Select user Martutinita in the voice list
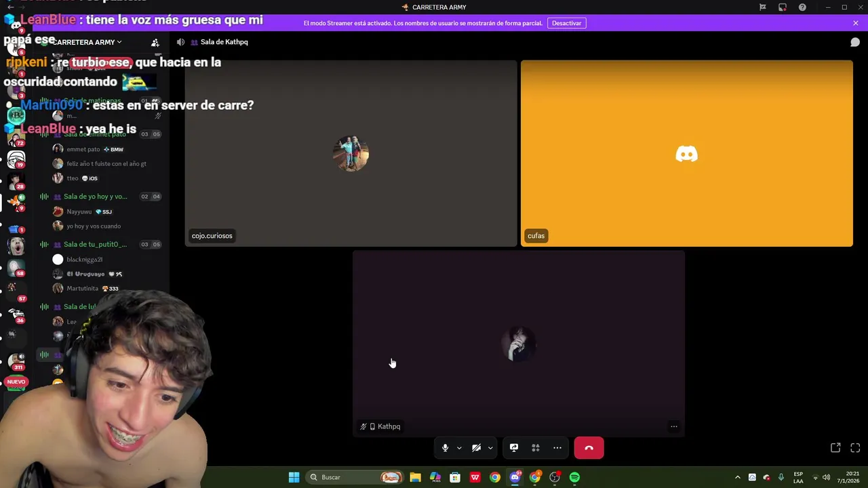868x488 pixels. [x=85, y=289]
